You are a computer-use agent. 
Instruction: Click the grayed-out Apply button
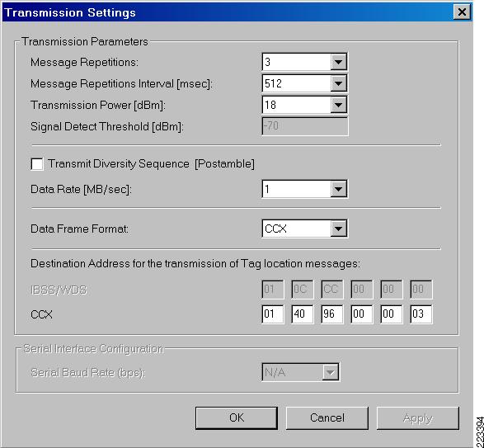(418, 418)
